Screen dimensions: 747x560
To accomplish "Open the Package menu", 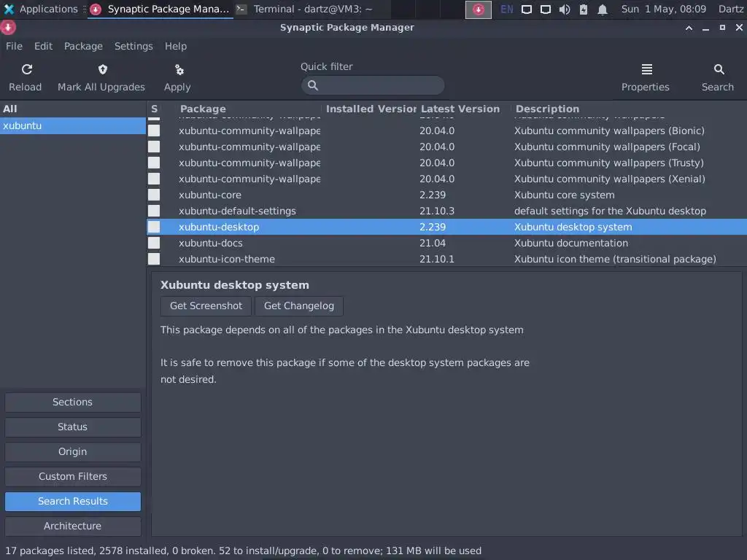I will [83, 46].
